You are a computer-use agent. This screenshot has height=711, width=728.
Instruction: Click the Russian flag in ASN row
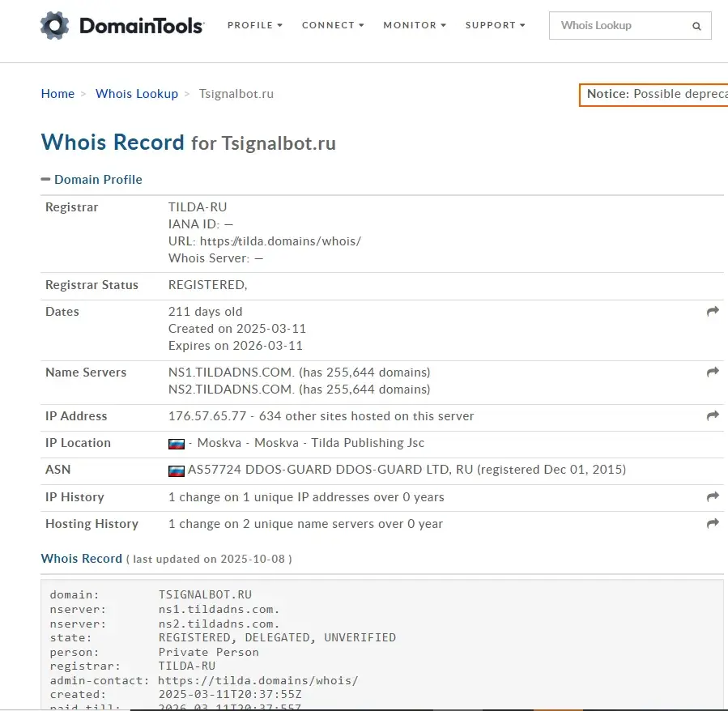[176, 471]
